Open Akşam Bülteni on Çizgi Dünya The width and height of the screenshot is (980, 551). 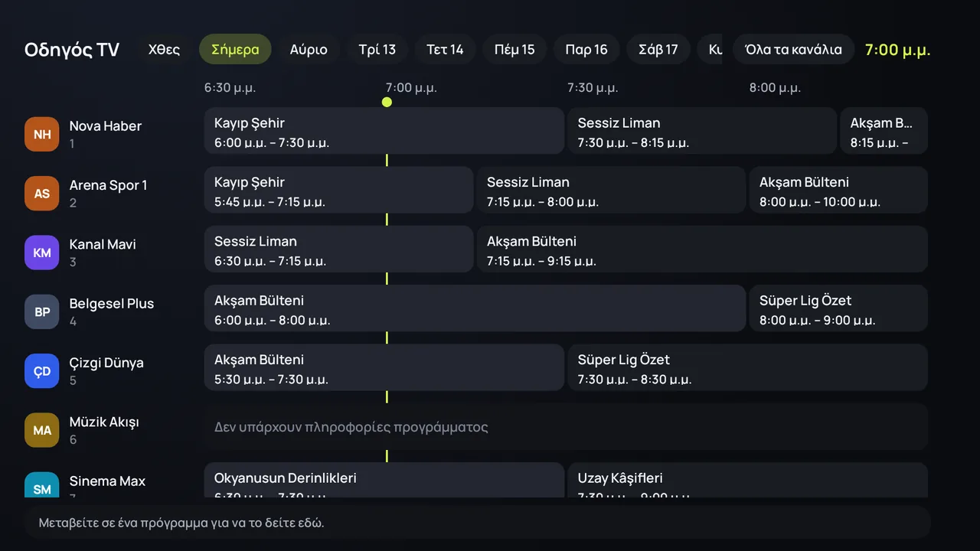click(384, 367)
